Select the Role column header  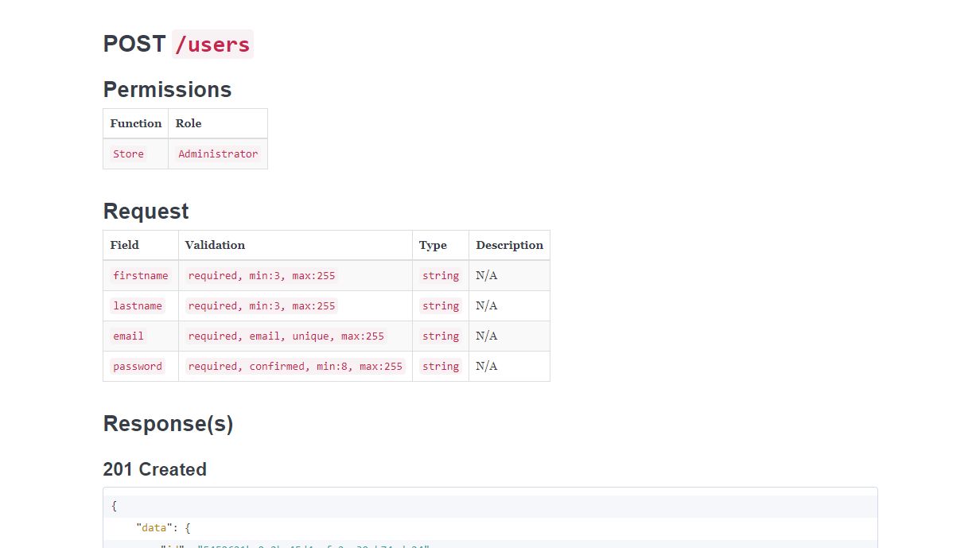pos(218,123)
